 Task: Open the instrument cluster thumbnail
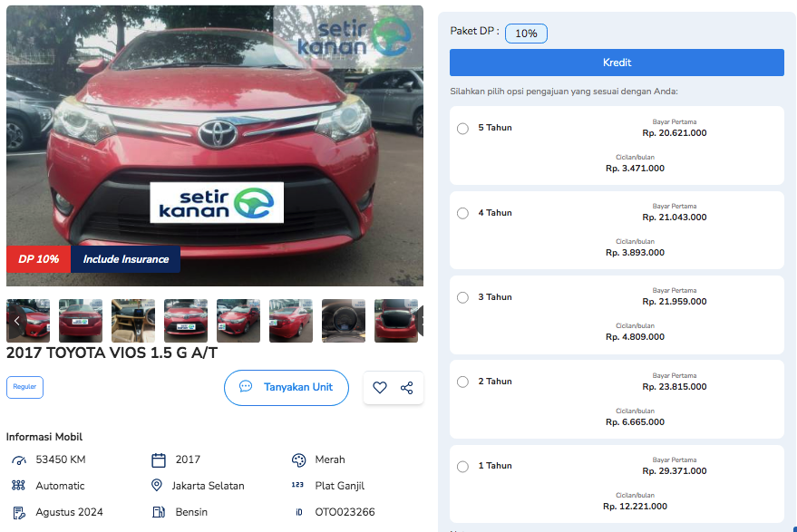point(344,321)
